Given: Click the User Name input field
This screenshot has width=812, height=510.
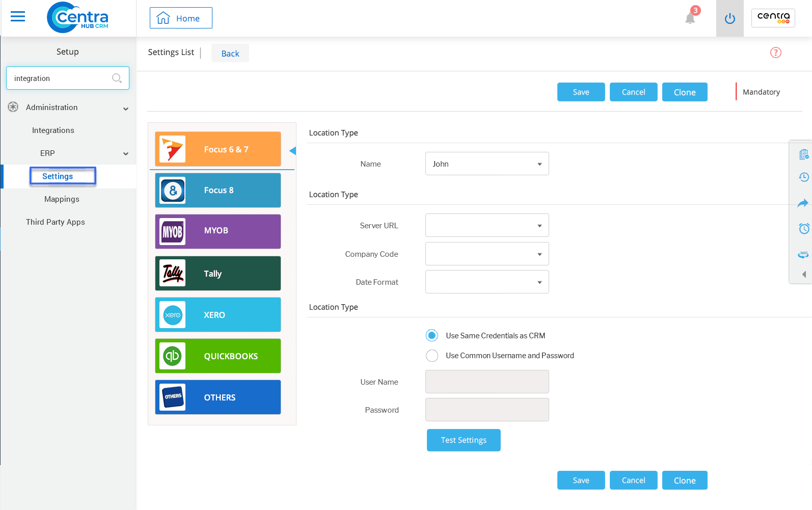Looking at the screenshot, I should [x=487, y=382].
